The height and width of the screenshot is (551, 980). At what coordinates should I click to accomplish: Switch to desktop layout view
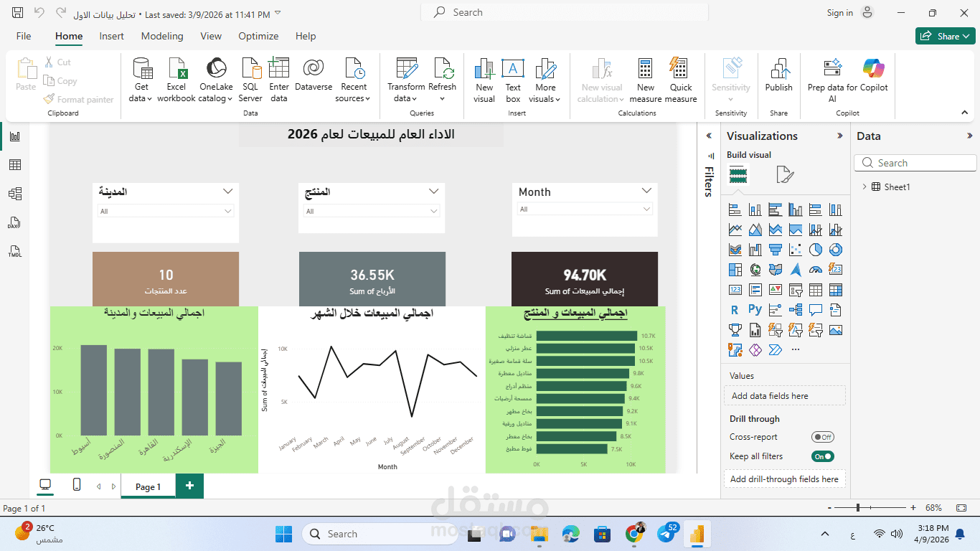coord(45,486)
